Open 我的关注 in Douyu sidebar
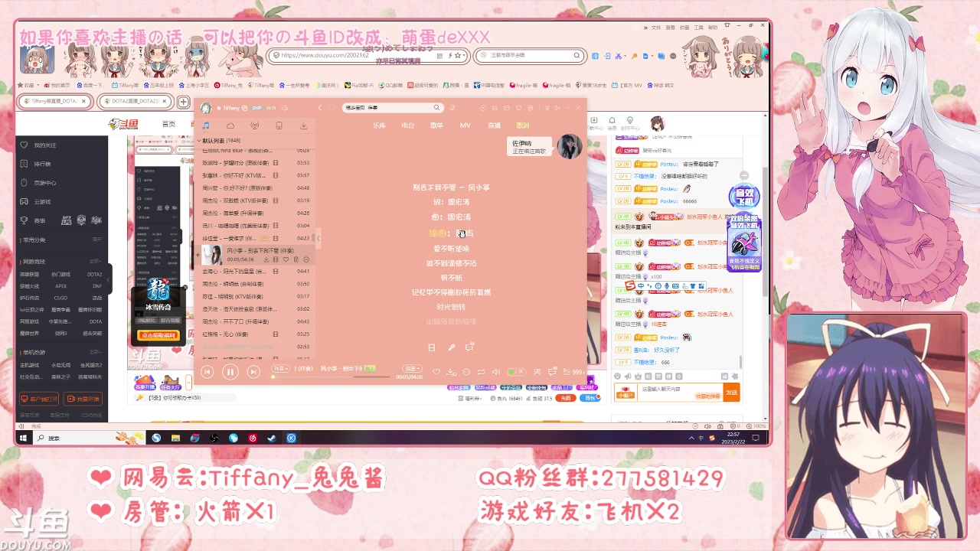Screen dimensions: 980x551 pos(45,145)
